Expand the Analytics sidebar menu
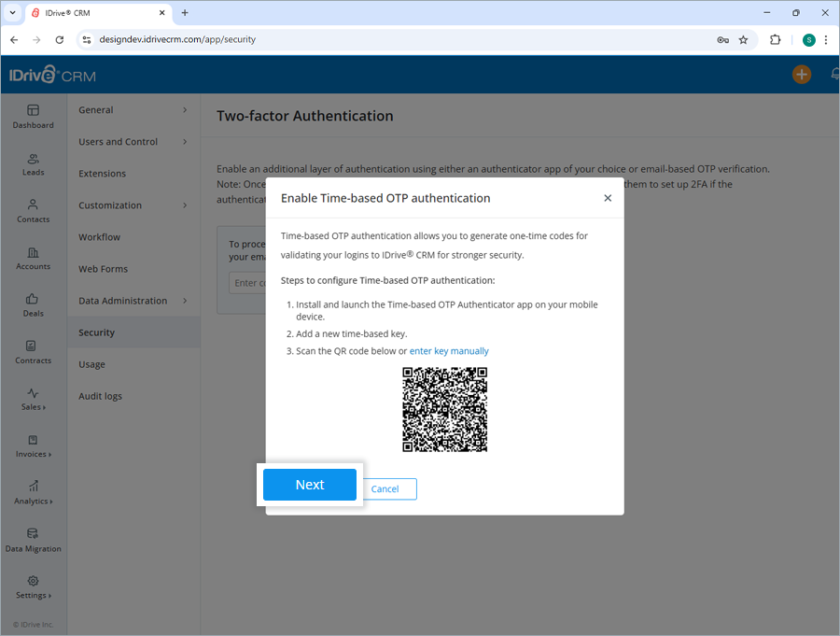The height and width of the screenshot is (636, 840). point(33,495)
